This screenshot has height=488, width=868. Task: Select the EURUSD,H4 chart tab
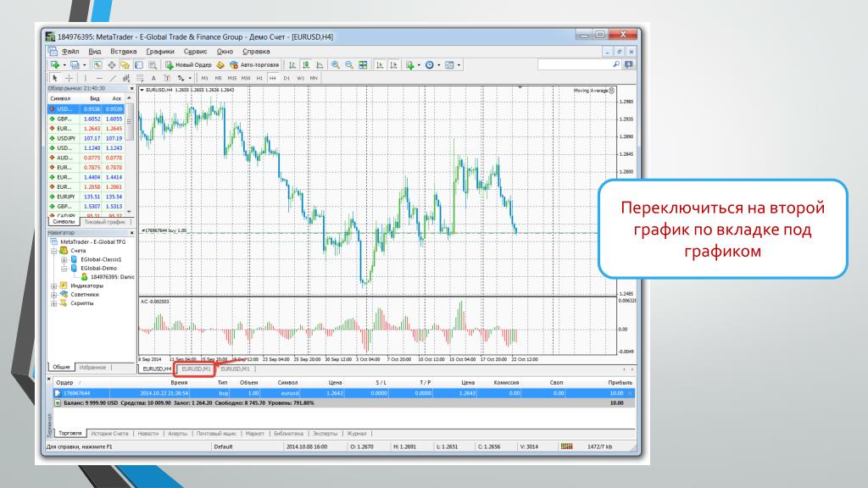pos(157,369)
